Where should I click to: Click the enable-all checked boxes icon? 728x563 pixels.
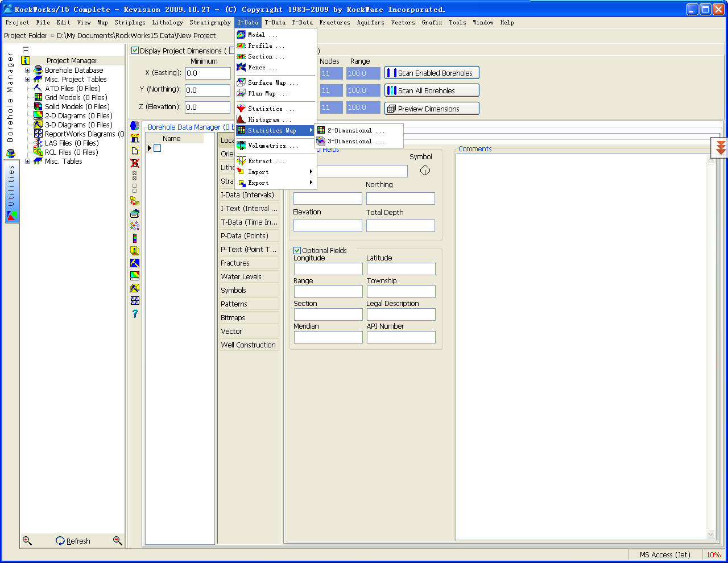pyautogui.click(x=135, y=175)
